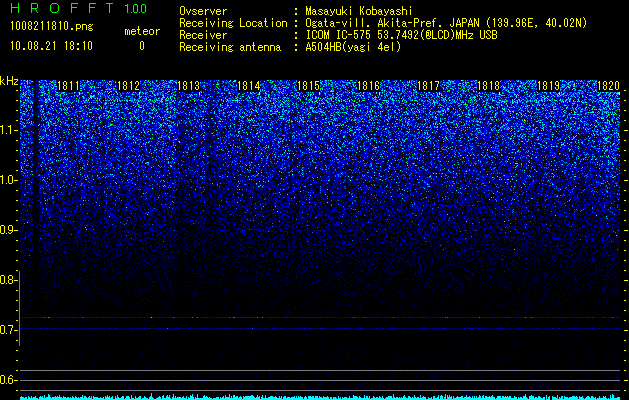Image resolution: width=629 pixels, height=400 pixels.
Task: Click the 0.8 frequency axis label
Action: click(x=8, y=280)
